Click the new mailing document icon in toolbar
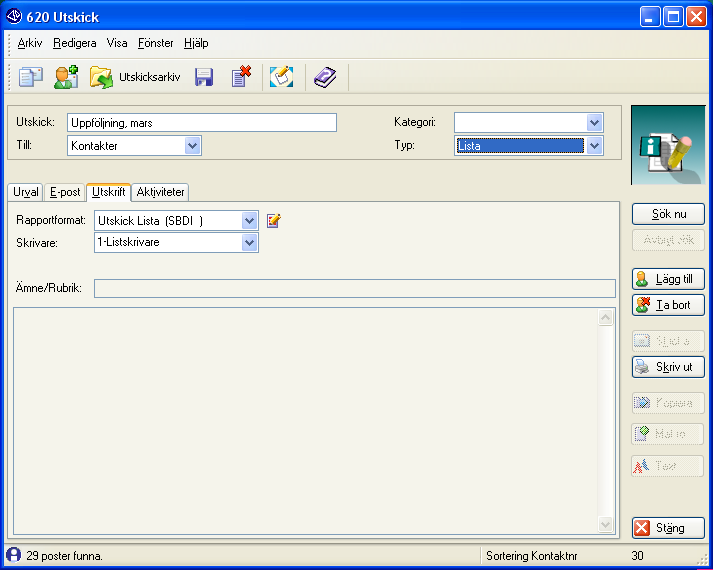The image size is (713, 570). [x=30, y=77]
